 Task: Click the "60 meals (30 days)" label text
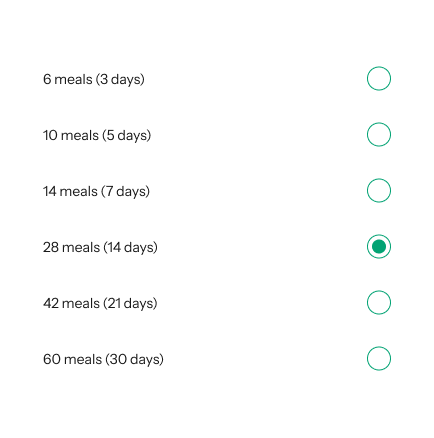pos(103,360)
